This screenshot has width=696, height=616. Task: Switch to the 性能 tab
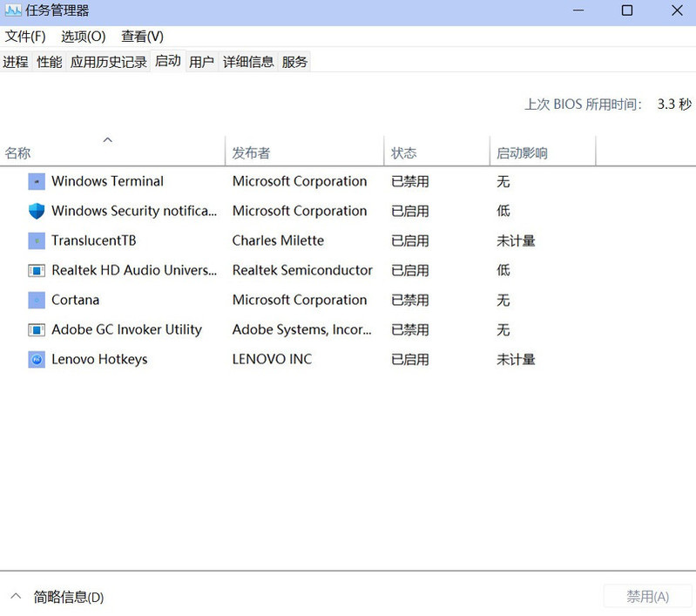[x=50, y=62]
